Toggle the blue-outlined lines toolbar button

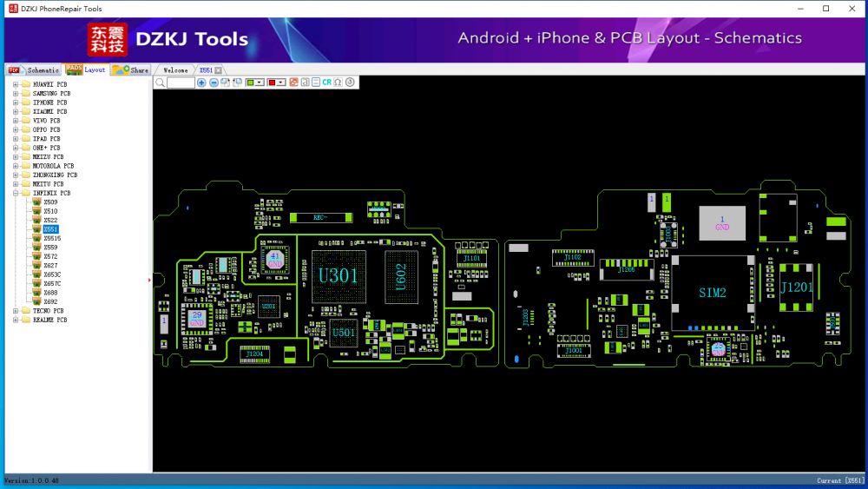coord(316,83)
